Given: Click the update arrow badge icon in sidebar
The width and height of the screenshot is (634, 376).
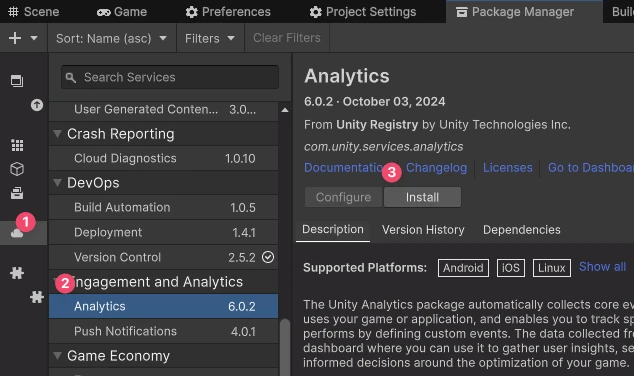Looking at the screenshot, I should [x=37, y=105].
